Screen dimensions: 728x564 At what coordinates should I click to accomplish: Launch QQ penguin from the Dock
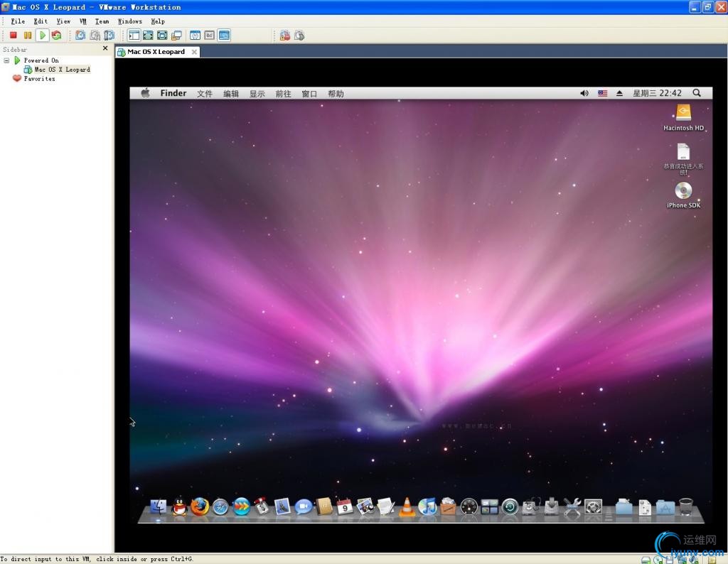179,507
